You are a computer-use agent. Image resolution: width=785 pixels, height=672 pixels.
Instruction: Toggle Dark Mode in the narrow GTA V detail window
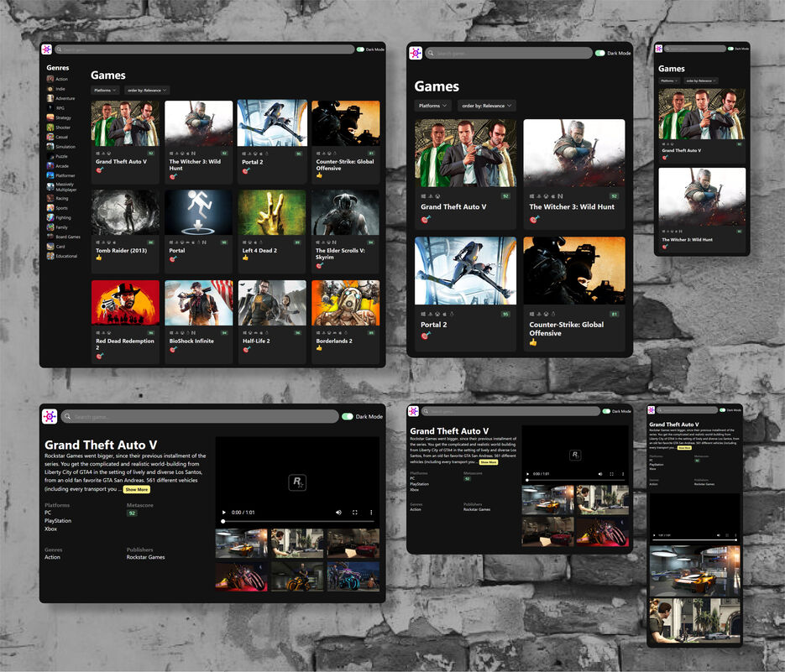pos(722,409)
